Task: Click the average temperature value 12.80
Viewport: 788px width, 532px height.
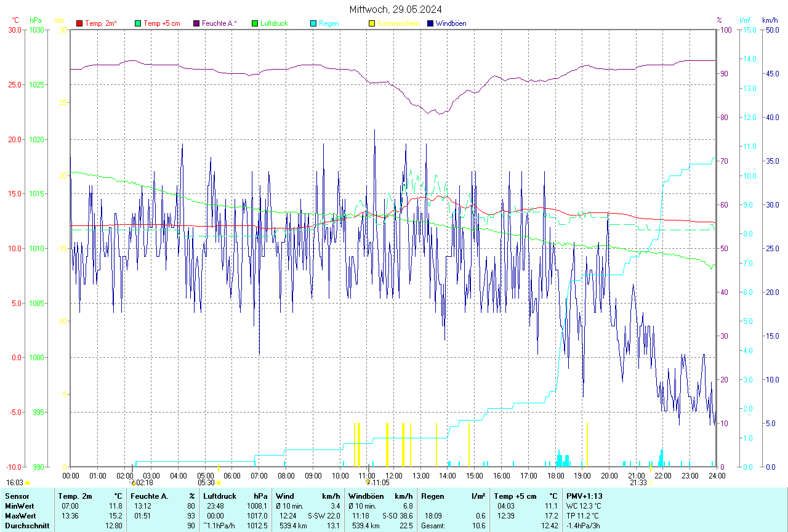Action: [x=114, y=526]
